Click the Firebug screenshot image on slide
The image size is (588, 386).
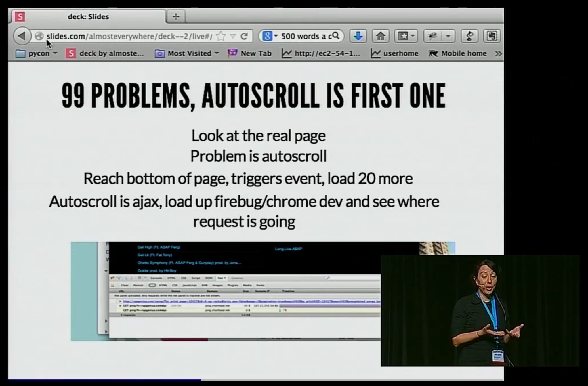(x=226, y=291)
